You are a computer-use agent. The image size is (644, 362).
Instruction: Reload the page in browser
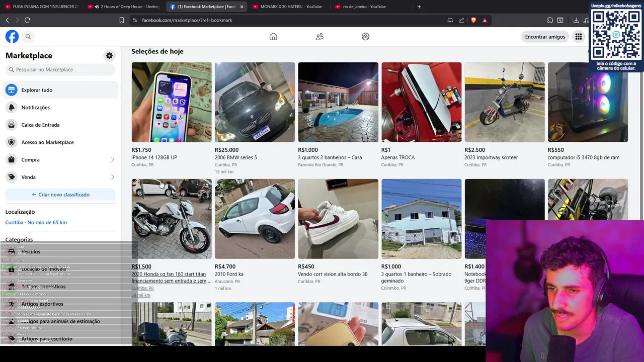(27, 20)
